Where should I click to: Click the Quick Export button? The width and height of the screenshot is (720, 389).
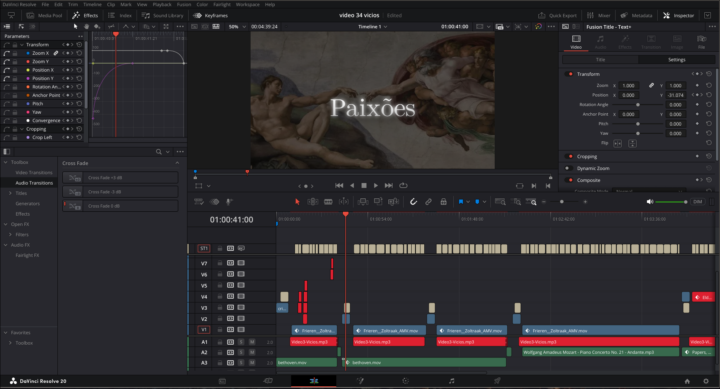(557, 15)
